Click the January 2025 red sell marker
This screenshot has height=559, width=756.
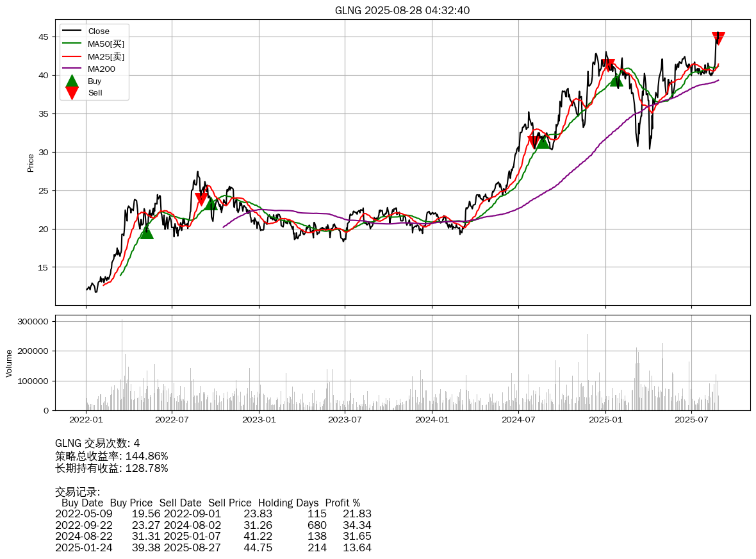609,65
